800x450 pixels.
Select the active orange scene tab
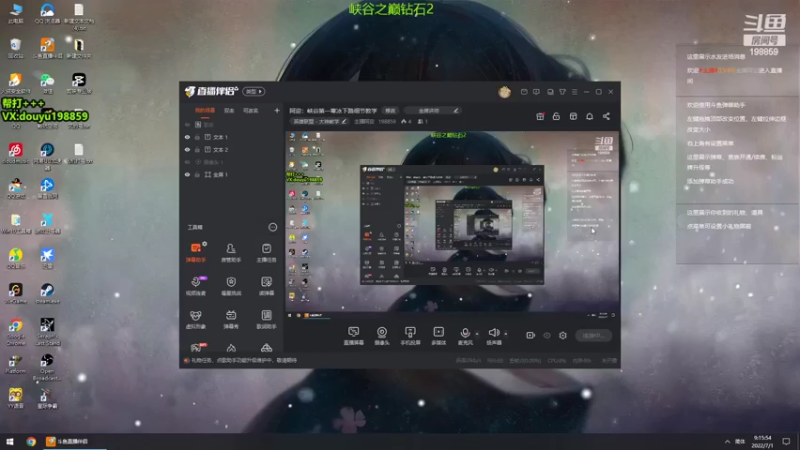205,111
